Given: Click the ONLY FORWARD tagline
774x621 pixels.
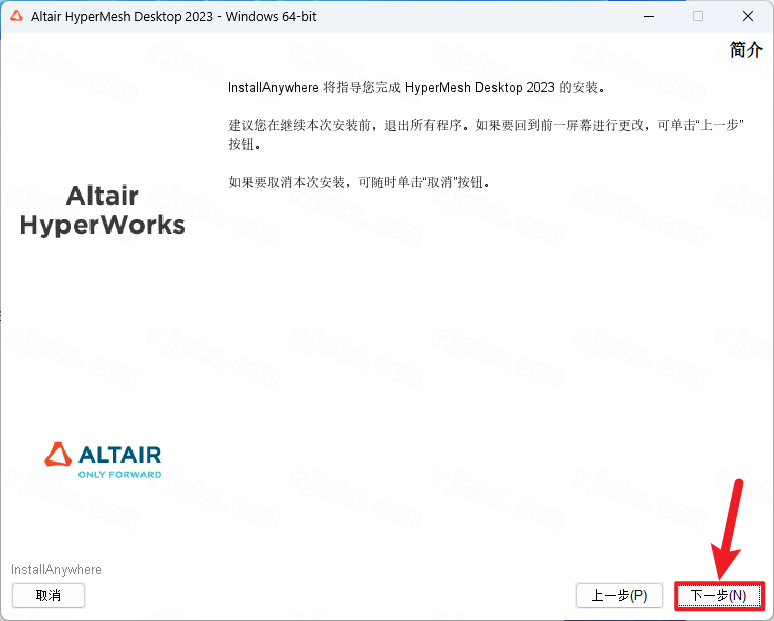Looking at the screenshot, I should pos(119,474).
